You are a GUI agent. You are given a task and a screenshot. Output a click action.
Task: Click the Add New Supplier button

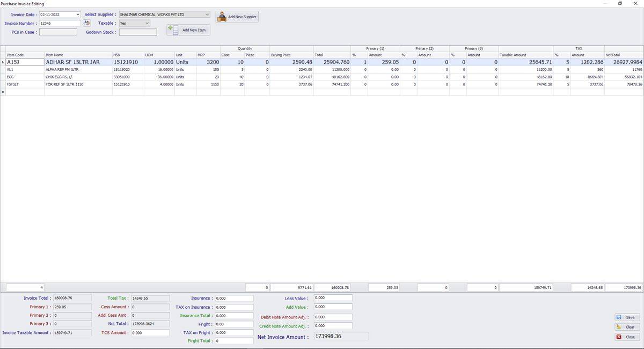tap(237, 17)
